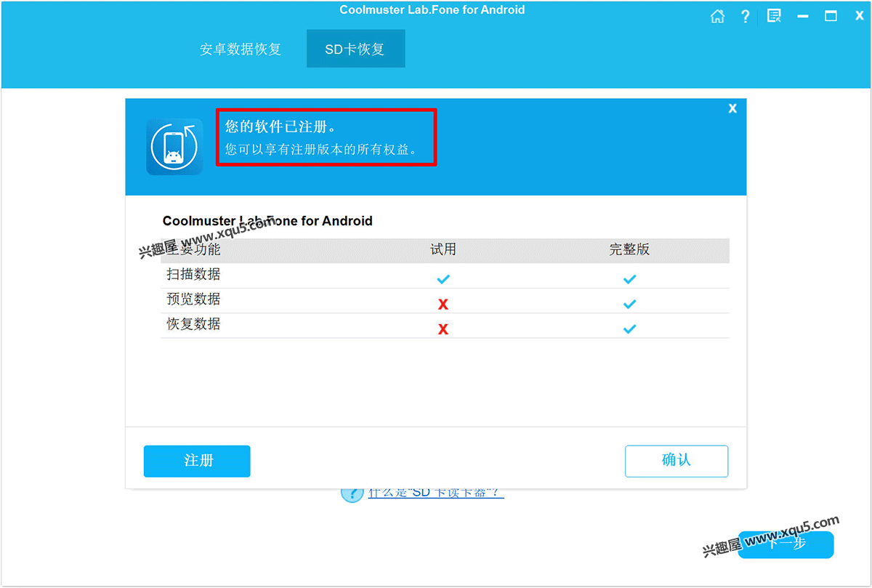Click red X for 恢复数据 trial
This screenshot has width=872, height=588.
[443, 329]
